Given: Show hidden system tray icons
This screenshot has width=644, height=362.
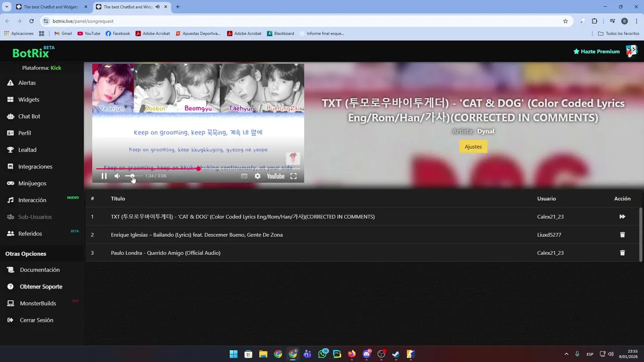Looking at the screenshot, I should 567,354.
